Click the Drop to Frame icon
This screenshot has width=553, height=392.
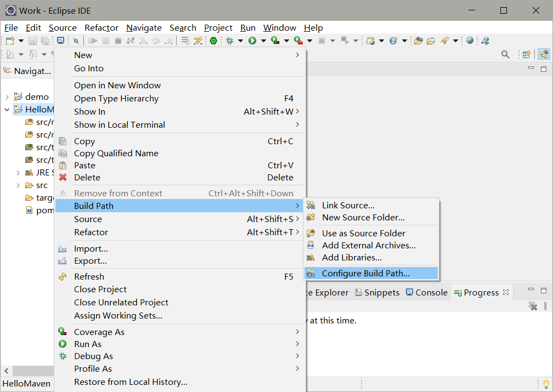pos(185,41)
